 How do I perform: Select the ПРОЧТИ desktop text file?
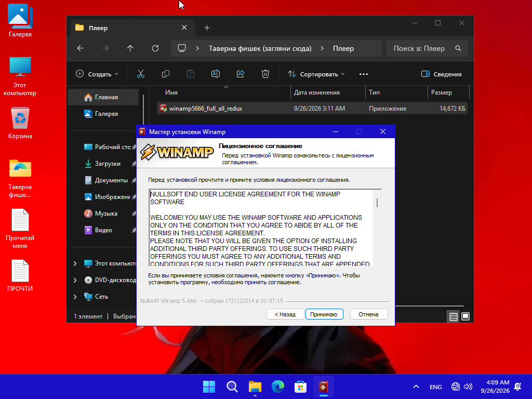[20, 275]
